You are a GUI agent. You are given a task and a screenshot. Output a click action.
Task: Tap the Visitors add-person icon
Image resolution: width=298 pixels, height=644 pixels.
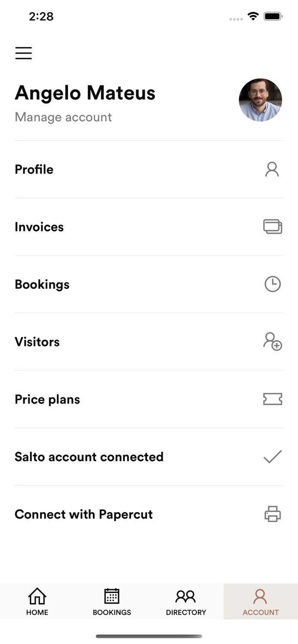(273, 342)
